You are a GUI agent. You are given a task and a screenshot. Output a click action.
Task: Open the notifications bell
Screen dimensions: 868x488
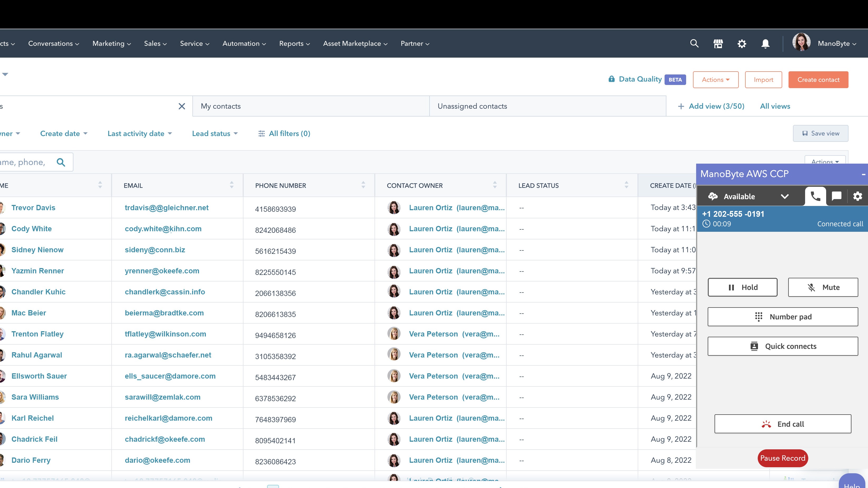pos(765,43)
